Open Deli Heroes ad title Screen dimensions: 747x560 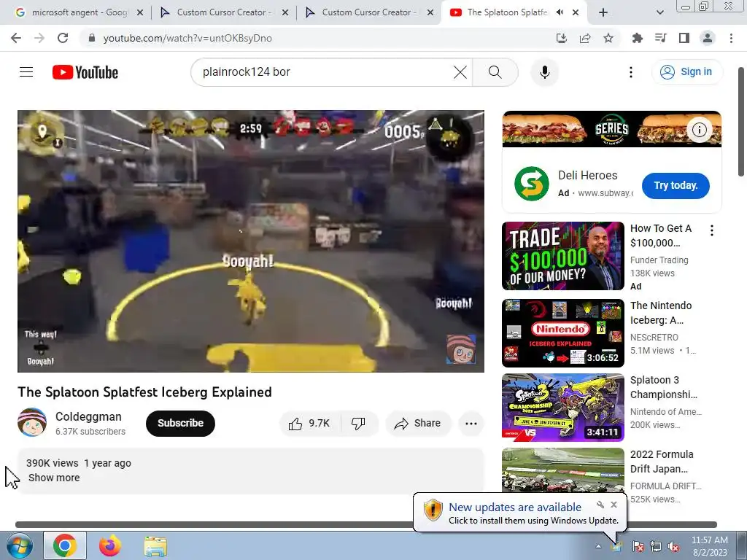tap(587, 175)
